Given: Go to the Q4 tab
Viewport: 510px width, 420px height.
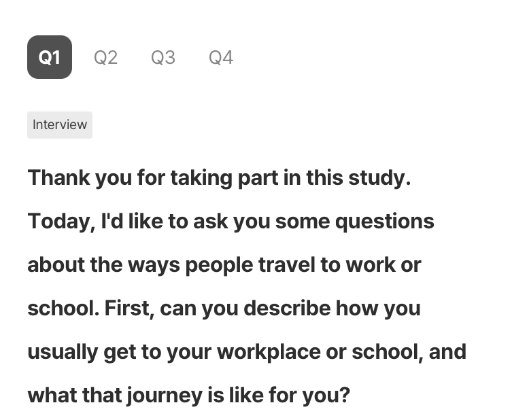Looking at the screenshot, I should pos(221,58).
